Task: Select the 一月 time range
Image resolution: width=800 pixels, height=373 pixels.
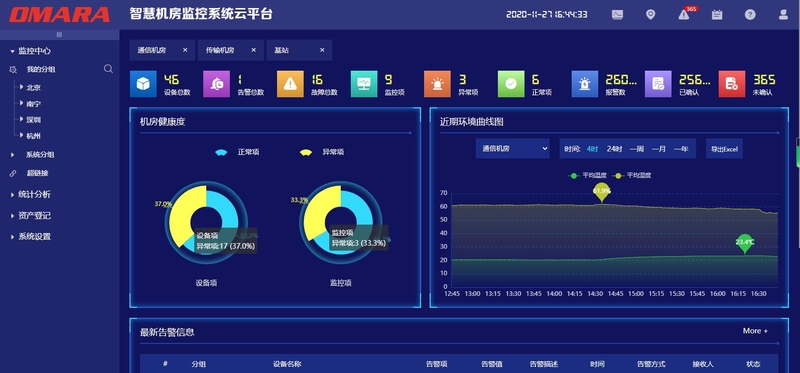Action: pos(659,149)
